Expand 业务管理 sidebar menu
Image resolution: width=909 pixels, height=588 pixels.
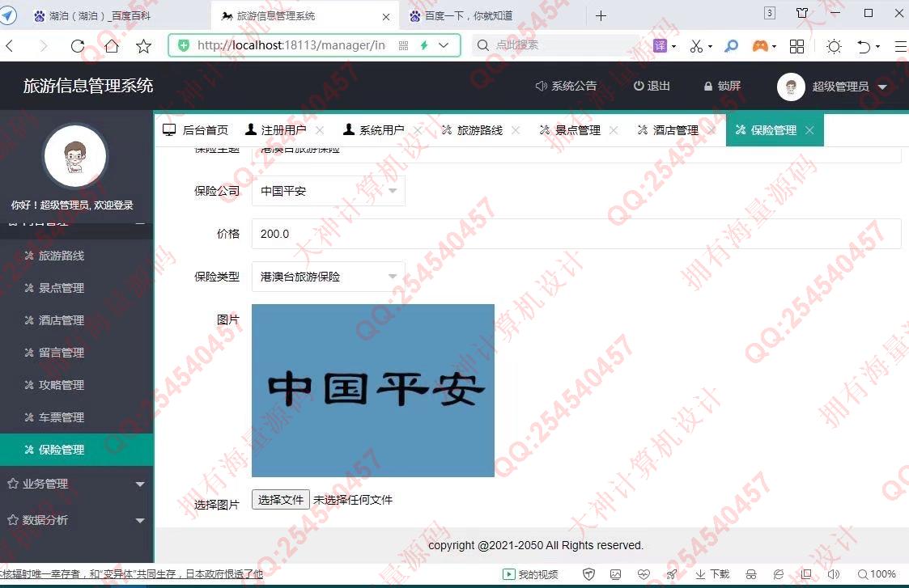[x=77, y=484]
